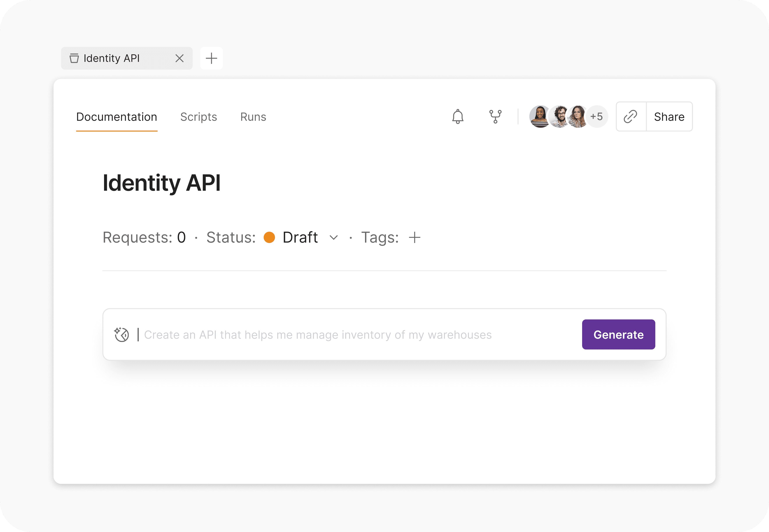Click the notifications bell icon
The height and width of the screenshot is (532, 769).
point(457,117)
